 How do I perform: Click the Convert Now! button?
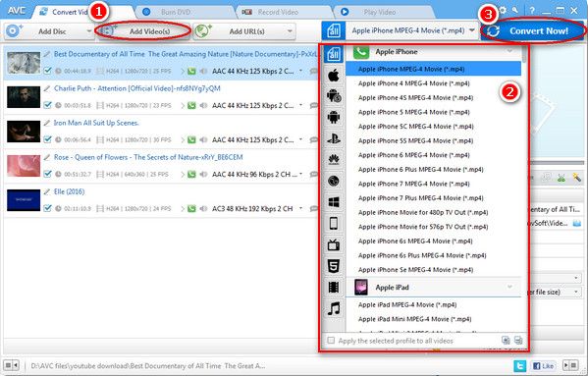coord(532,30)
